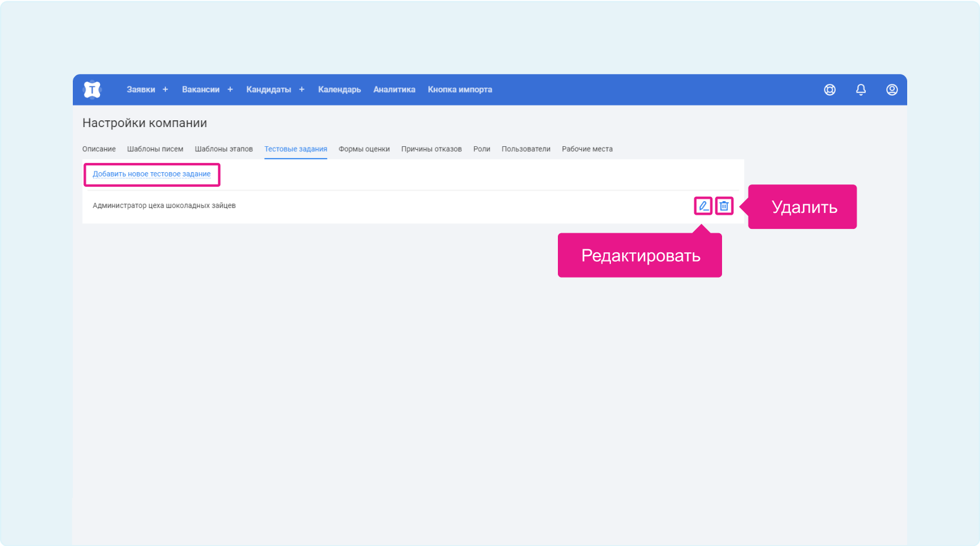Image resolution: width=980 pixels, height=546 pixels.
Task: Open the Заявки menu item
Action: (x=141, y=89)
